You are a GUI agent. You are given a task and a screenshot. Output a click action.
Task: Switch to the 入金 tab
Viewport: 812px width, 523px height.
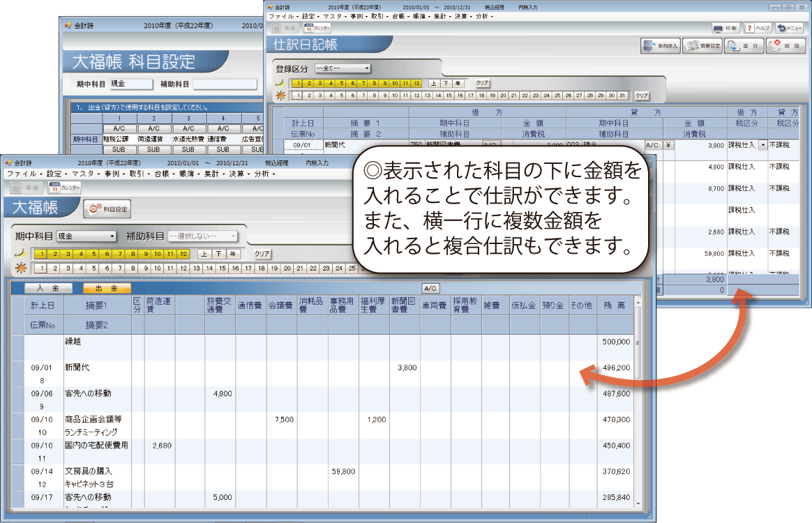point(47,289)
